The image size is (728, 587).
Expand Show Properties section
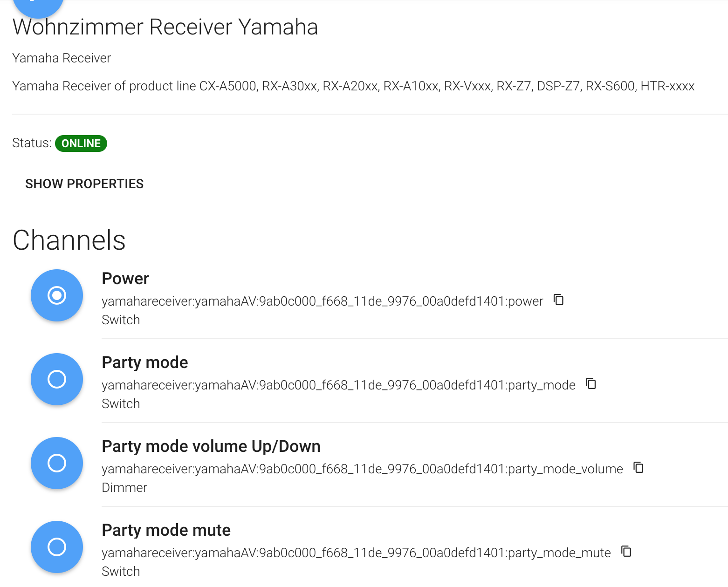click(84, 184)
